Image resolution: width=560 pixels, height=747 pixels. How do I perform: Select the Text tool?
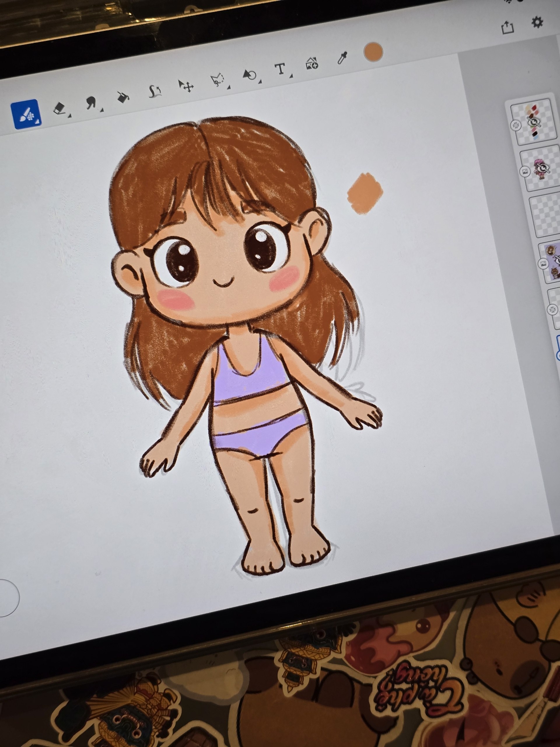pyautogui.click(x=280, y=69)
